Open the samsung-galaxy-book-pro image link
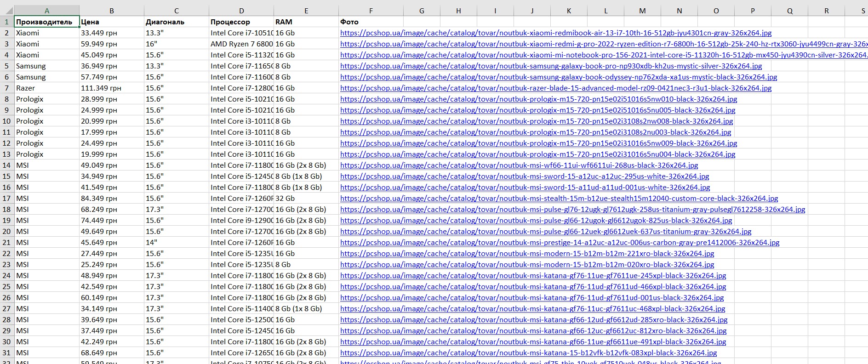The width and height of the screenshot is (868, 364). 551,66
